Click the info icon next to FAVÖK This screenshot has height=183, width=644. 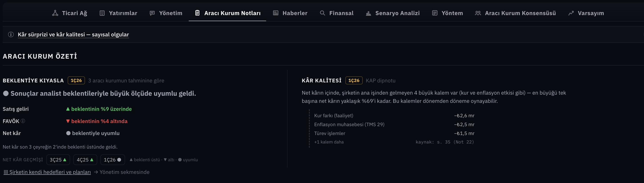tap(23, 121)
